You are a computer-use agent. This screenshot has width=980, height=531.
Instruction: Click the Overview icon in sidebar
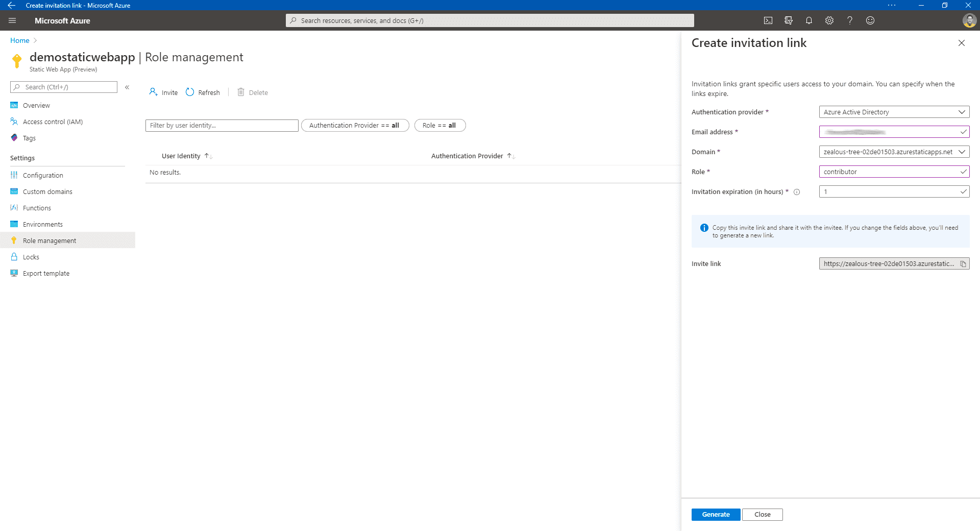[x=14, y=105]
